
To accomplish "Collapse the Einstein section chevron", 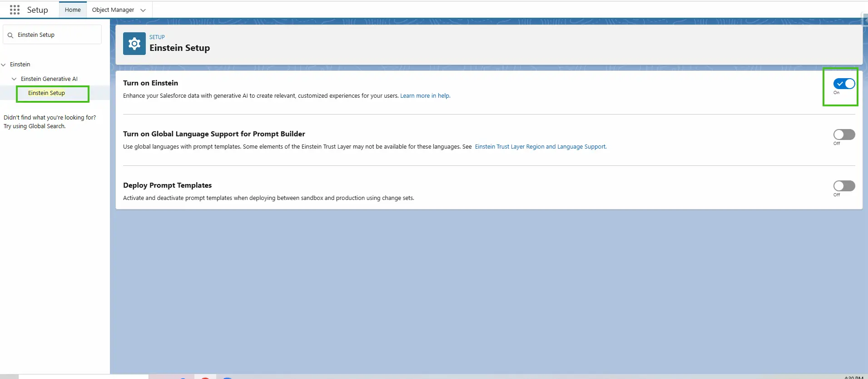I will click(4, 65).
